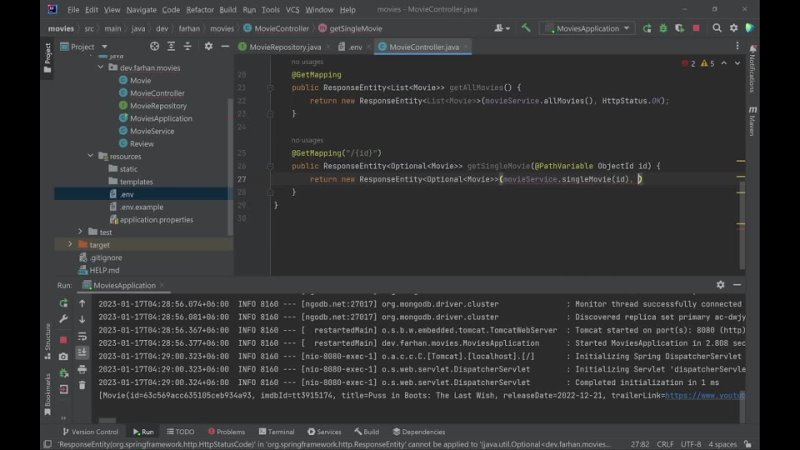Open the Navigate menu
This screenshot has width=800, height=450.
[x=141, y=10]
